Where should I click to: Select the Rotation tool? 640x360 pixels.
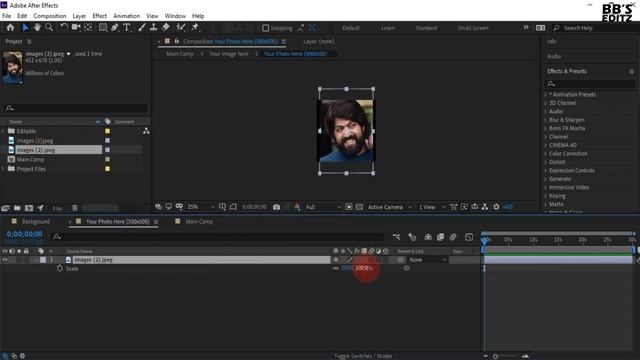(64, 27)
